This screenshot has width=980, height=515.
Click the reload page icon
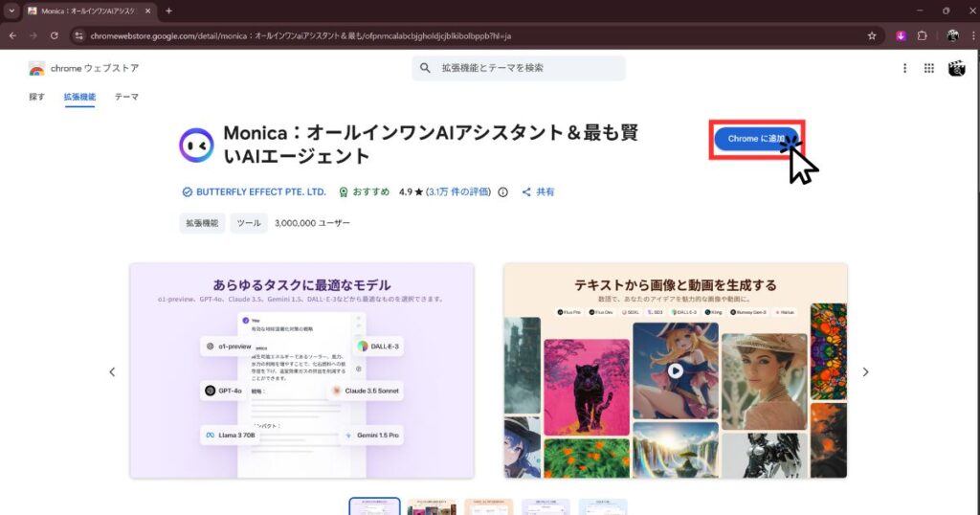55,35
